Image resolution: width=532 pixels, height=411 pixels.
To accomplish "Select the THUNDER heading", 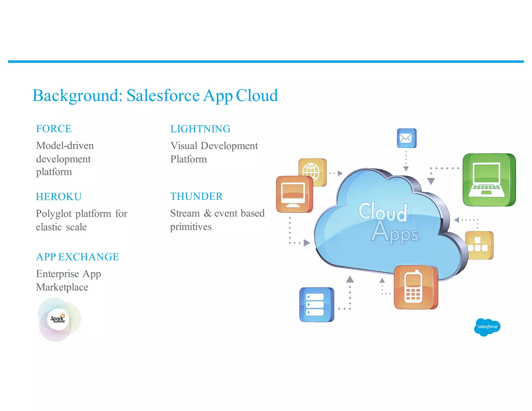I will pyautogui.click(x=196, y=196).
